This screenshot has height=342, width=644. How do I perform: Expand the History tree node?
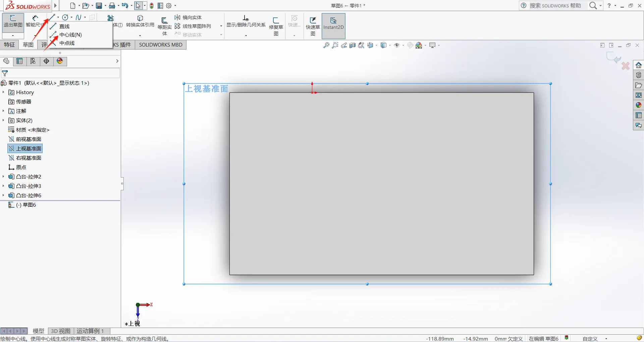pos(3,92)
